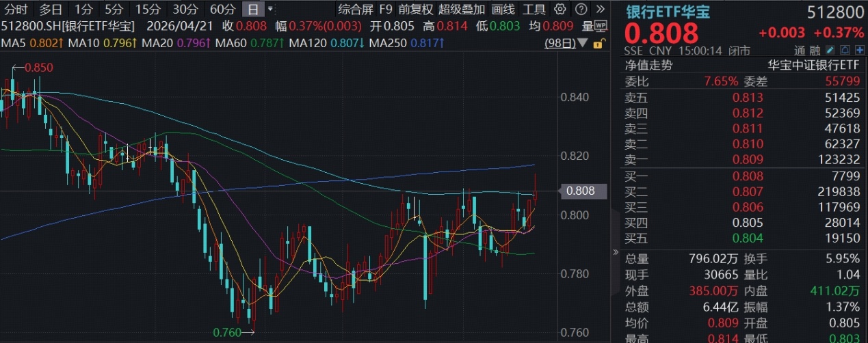
Task: Click the 画线 draw line button
Action: click(x=503, y=10)
